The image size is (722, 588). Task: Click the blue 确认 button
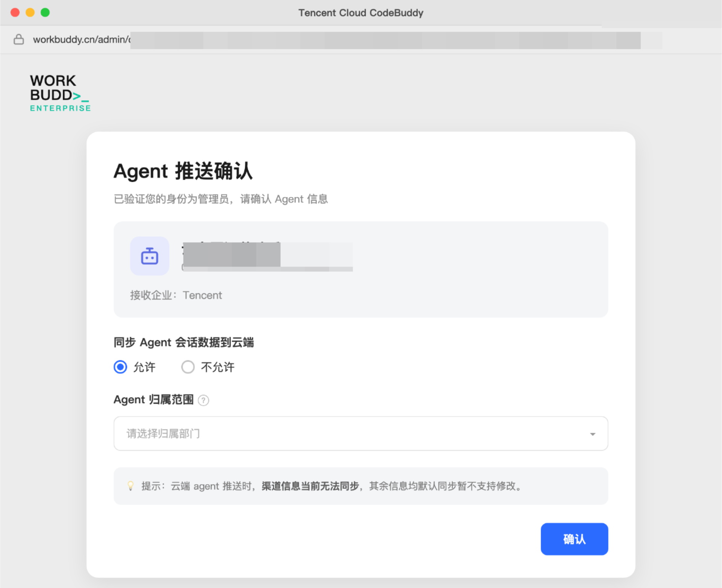point(574,539)
